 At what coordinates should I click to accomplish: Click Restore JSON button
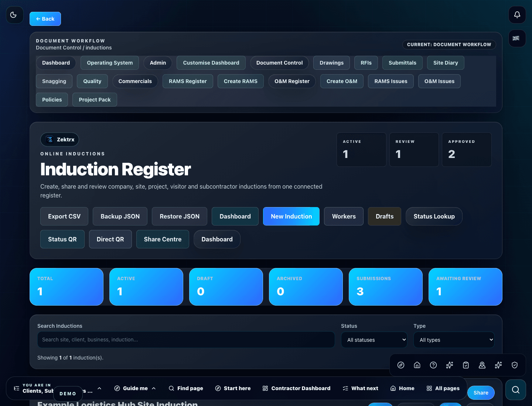[x=180, y=216]
